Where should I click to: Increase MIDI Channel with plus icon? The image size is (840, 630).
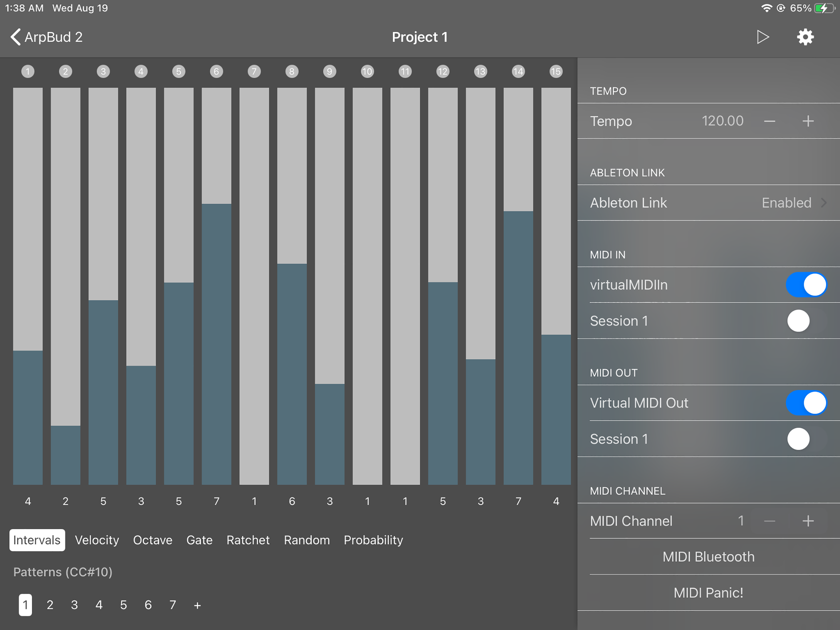coord(808,521)
